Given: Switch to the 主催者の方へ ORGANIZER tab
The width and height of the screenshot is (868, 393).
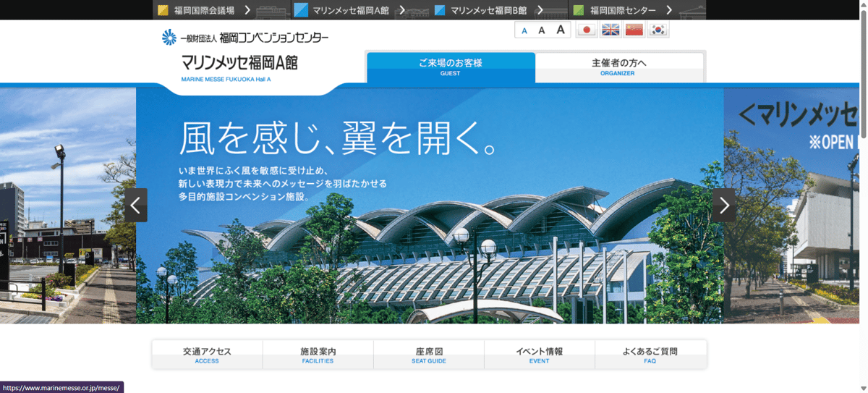Looking at the screenshot, I should pos(618,67).
